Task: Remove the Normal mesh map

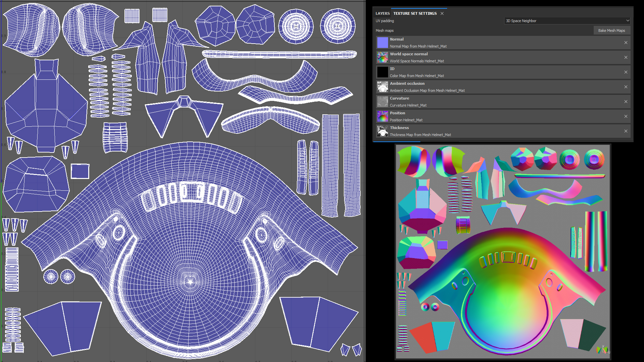Action: (626, 43)
